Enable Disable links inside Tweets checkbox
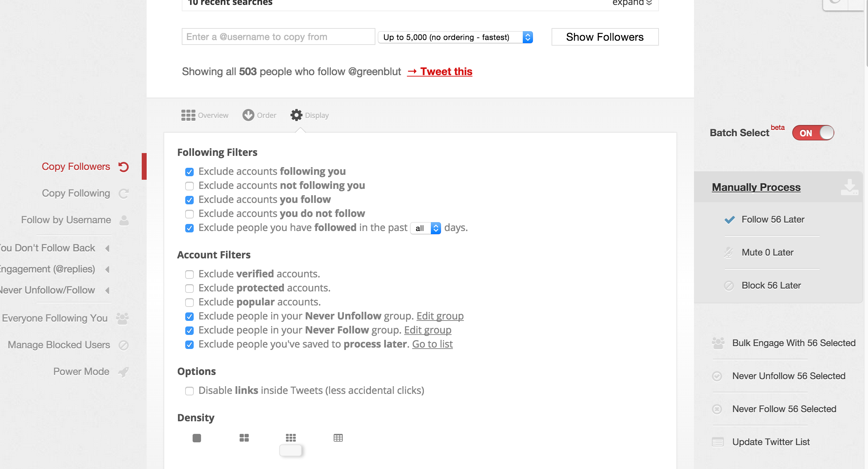This screenshot has width=868, height=469. 189,391
